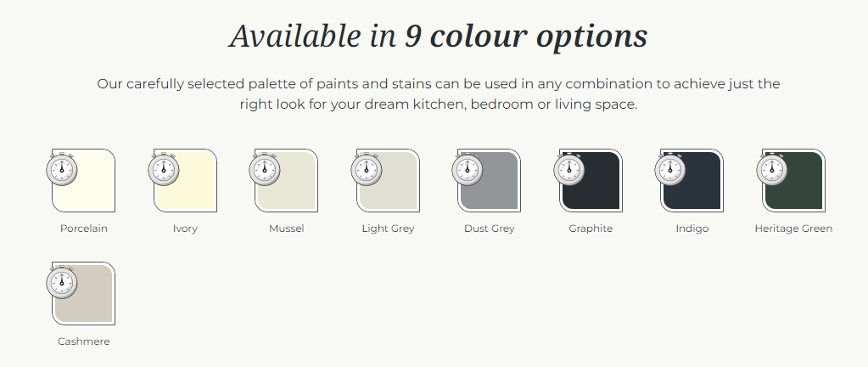Click the 'Available in 9 colour options' heading
The image size is (868, 367).
439,36
